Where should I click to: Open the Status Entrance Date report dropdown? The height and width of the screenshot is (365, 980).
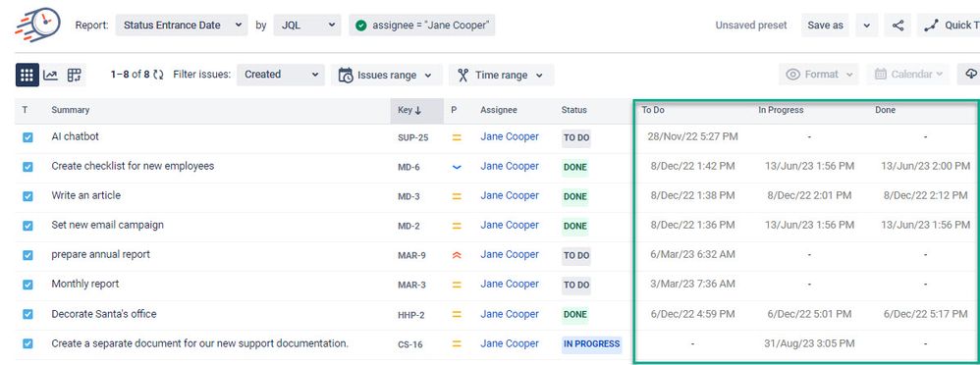[x=182, y=26]
